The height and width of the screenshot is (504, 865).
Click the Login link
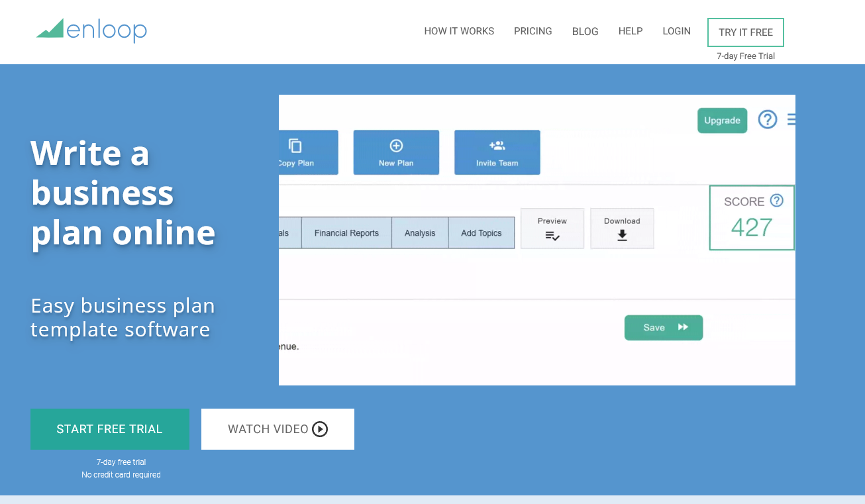pos(676,31)
